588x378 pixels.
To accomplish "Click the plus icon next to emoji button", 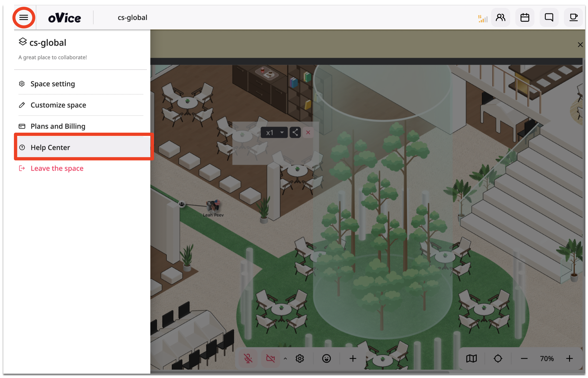I will 352,358.
